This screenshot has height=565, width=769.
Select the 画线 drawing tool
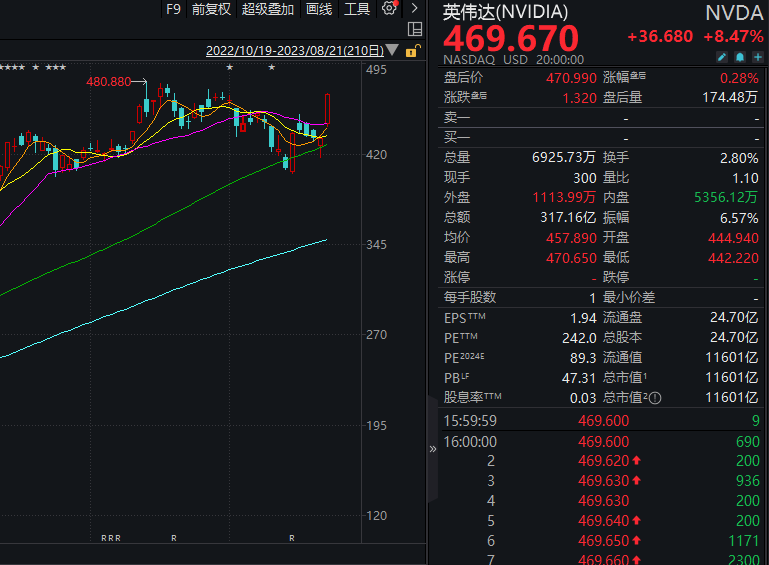(x=319, y=9)
